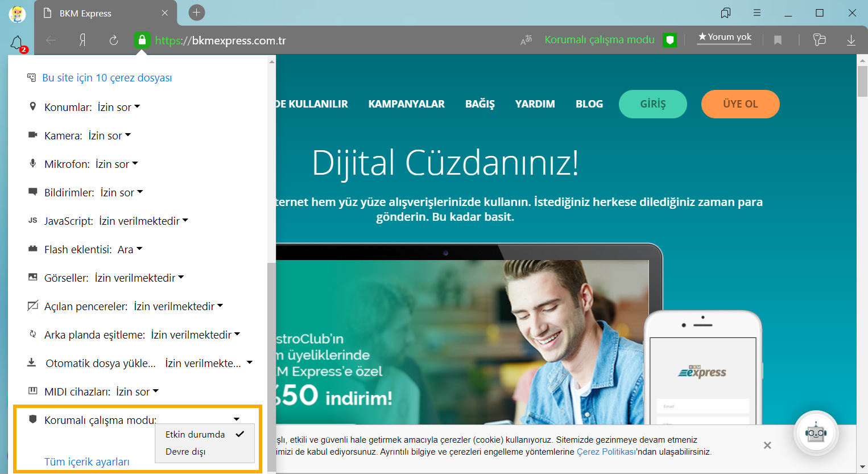Viewport: 868px width, 474px height.
Task: Open the Flash eklentisi dropdown
Action: pos(130,249)
